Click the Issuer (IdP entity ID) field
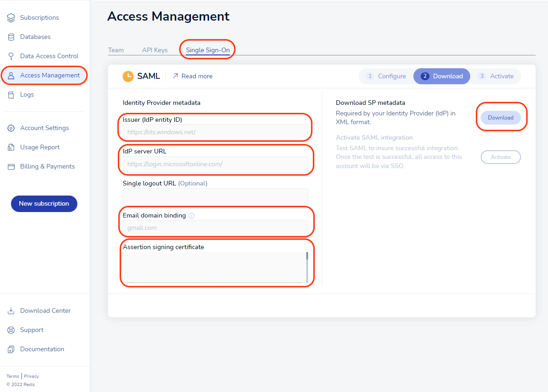 point(215,132)
